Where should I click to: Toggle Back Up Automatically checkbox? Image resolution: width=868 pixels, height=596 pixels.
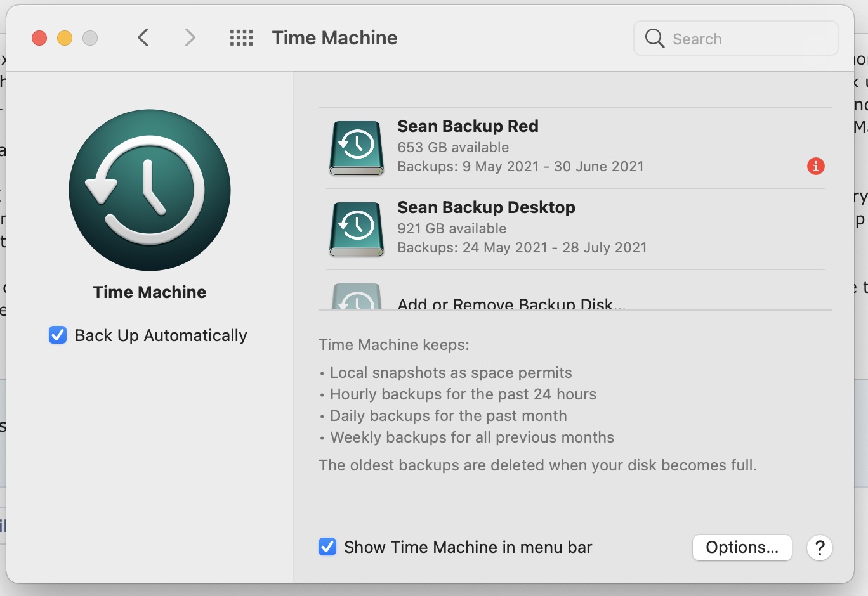click(x=58, y=335)
